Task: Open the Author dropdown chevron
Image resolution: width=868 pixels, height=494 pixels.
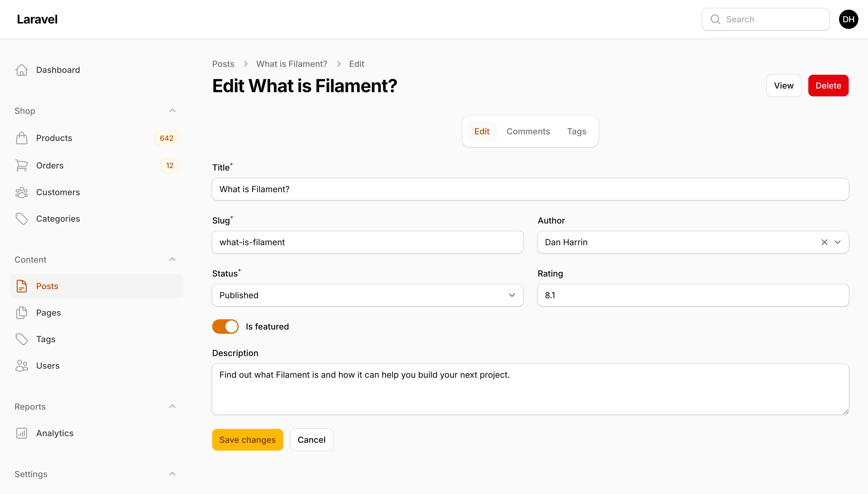Action: [837, 242]
